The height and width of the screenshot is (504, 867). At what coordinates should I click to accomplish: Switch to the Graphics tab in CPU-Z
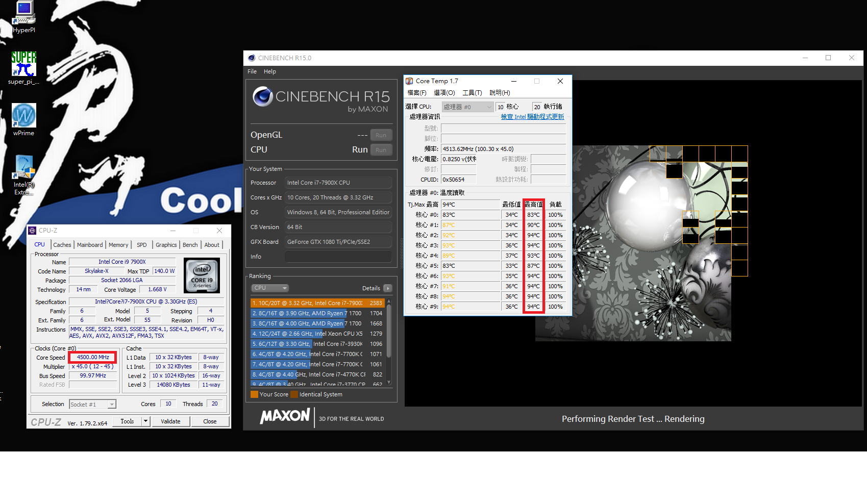tap(166, 245)
